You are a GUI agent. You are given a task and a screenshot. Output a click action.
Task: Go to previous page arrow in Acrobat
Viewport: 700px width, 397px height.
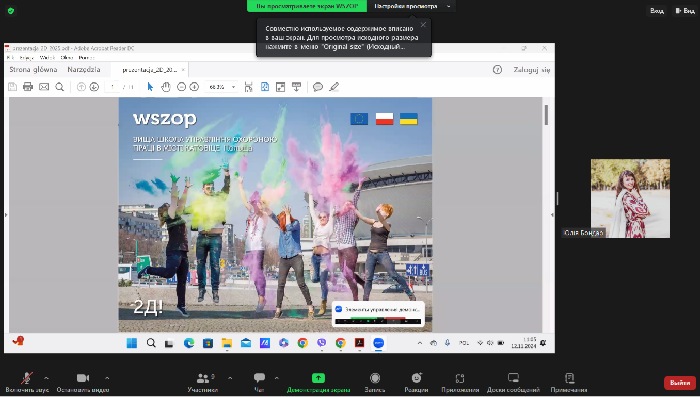(81, 87)
